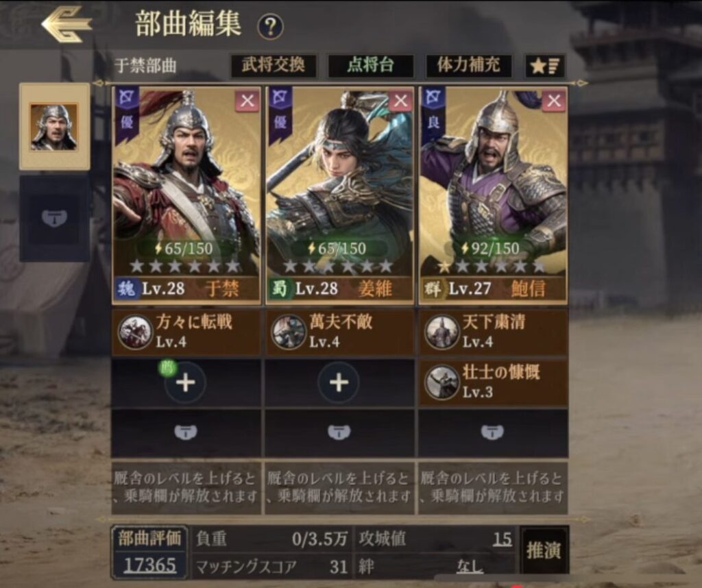The height and width of the screenshot is (588, 702).
Task: Open the 部曲評価 score 17365 link
Action: 150,565
